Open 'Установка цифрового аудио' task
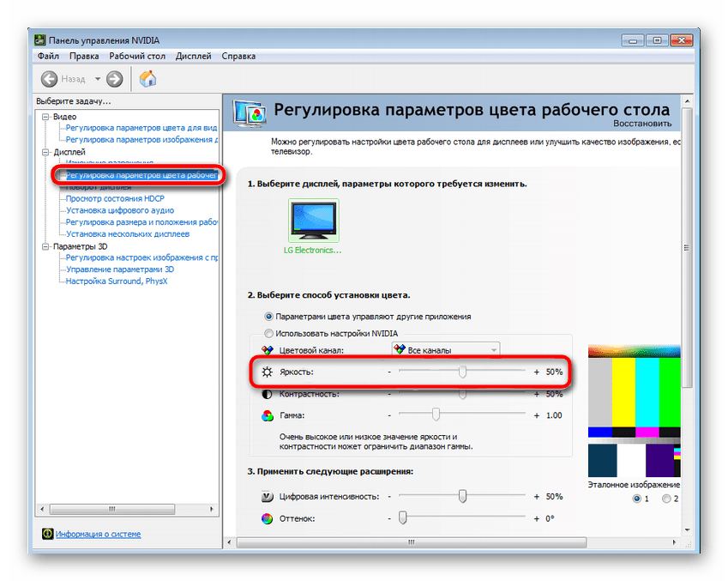The height and width of the screenshot is (581, 728). click(x=120, y=210)
